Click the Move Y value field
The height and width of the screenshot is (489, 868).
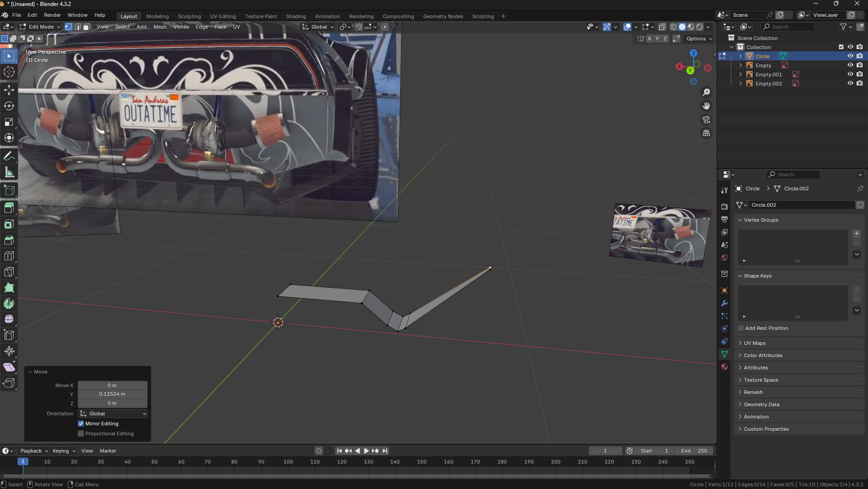[x=112, y=394]
